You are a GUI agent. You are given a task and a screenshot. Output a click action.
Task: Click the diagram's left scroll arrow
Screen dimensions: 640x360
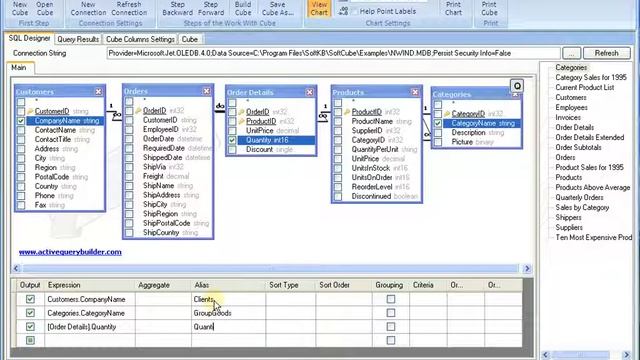(16, 268)
